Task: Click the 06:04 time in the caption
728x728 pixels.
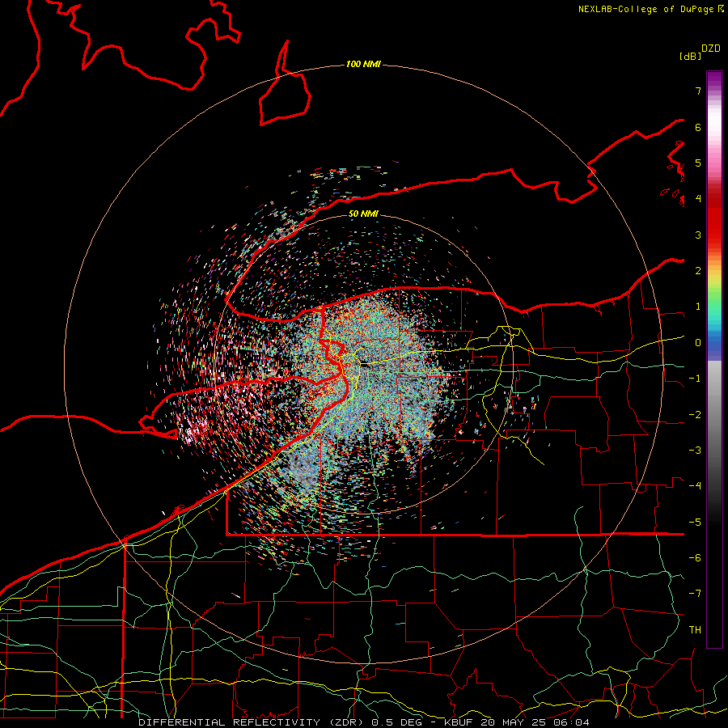Action: (x=572, y=722)
